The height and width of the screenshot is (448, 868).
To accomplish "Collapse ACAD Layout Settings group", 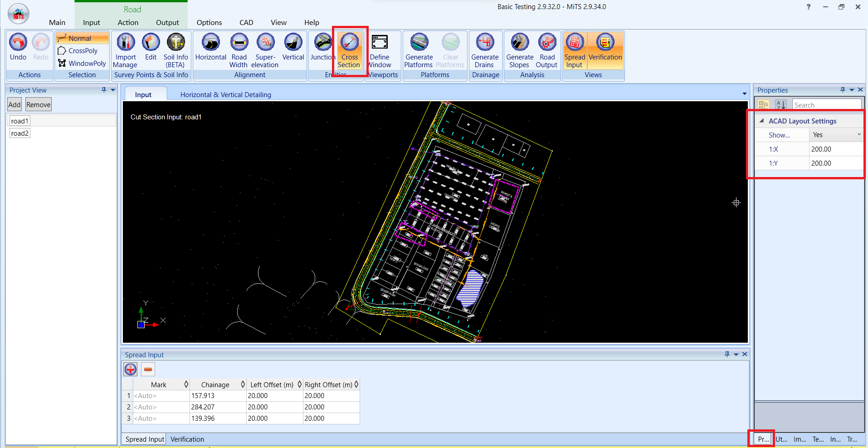I will click(762, 121).
